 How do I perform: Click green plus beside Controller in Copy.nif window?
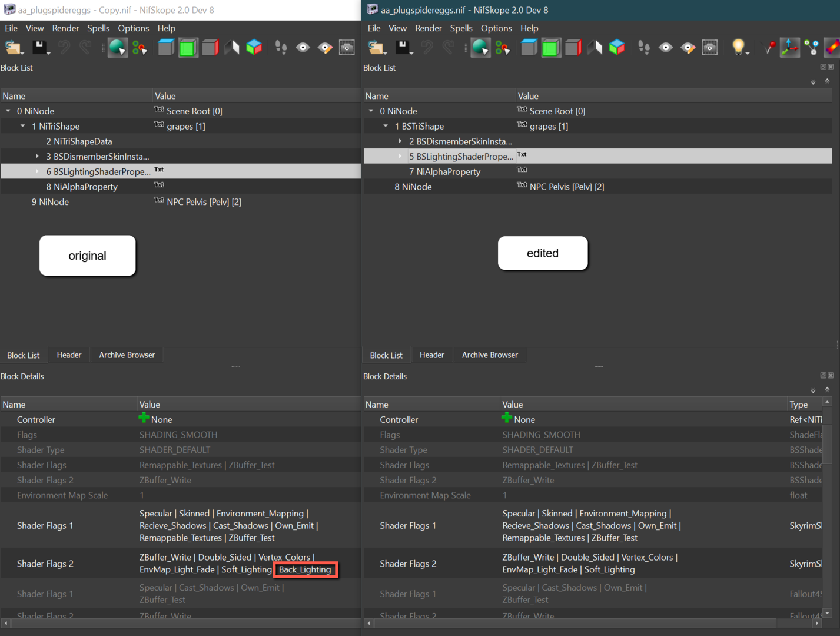tap(144, 418)
